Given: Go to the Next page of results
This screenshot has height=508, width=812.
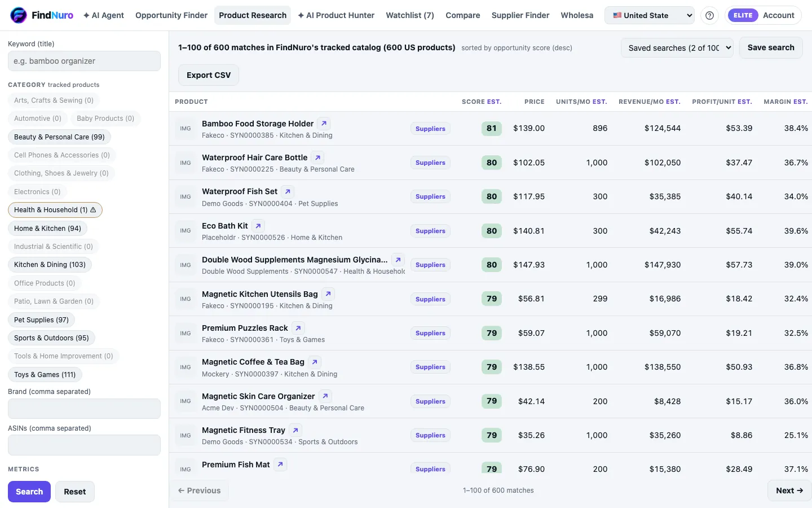Looking at the screenshot, I should pyautogui.click(x=789, y=491).
